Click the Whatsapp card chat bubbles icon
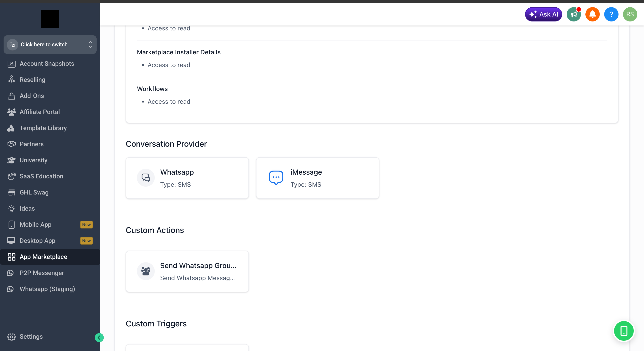644x351 pixels. (146, 178)
